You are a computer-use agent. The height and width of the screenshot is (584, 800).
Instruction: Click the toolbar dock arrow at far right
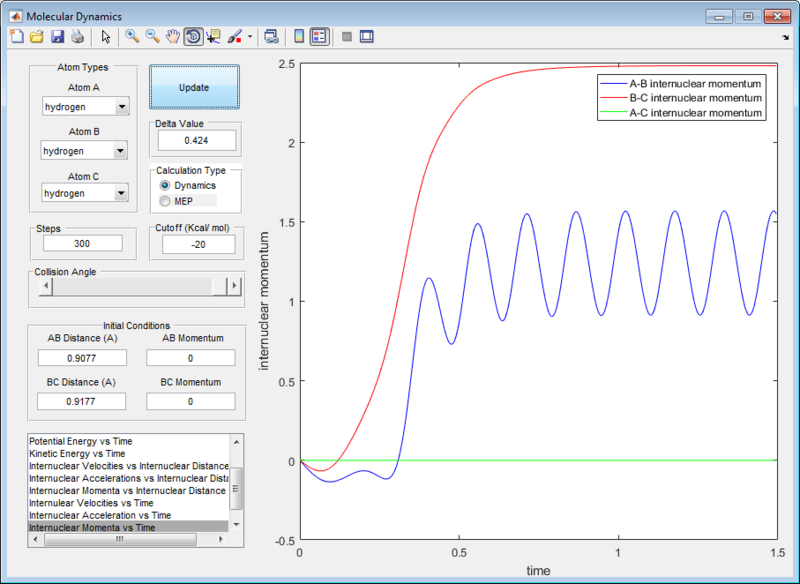(x=785, y=37)
